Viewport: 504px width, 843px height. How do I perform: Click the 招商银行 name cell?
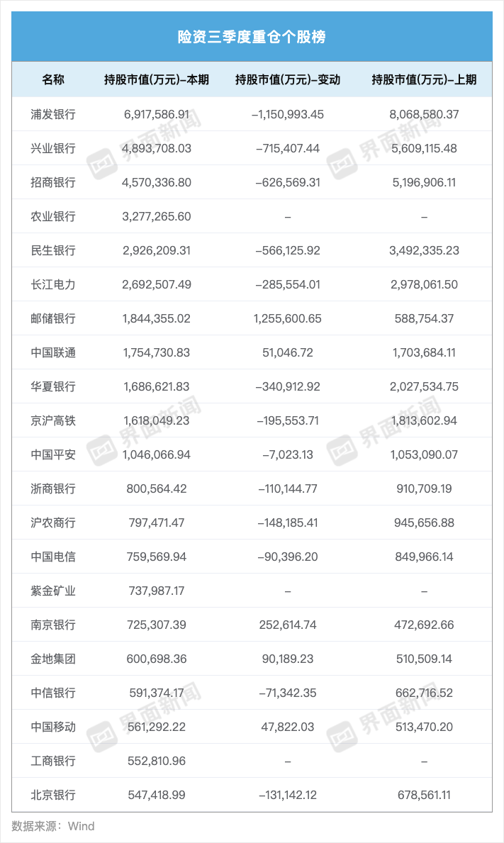point(53,182)
